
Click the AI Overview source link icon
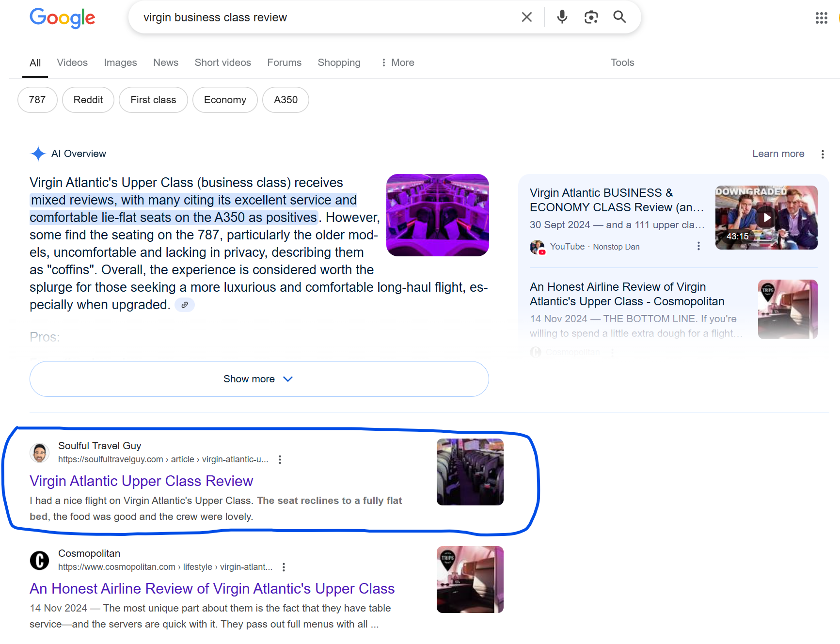click(185, 305)
